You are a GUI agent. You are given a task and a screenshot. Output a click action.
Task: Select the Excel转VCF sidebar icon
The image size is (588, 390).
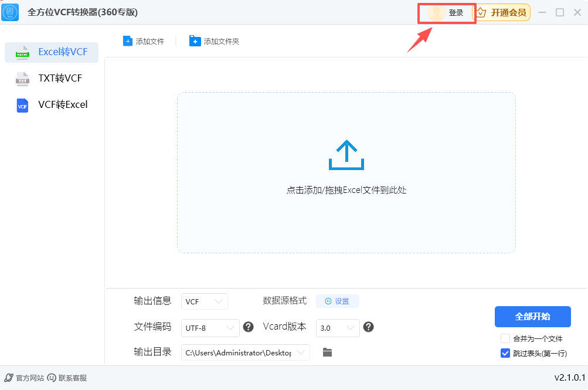tap(22, 52)
